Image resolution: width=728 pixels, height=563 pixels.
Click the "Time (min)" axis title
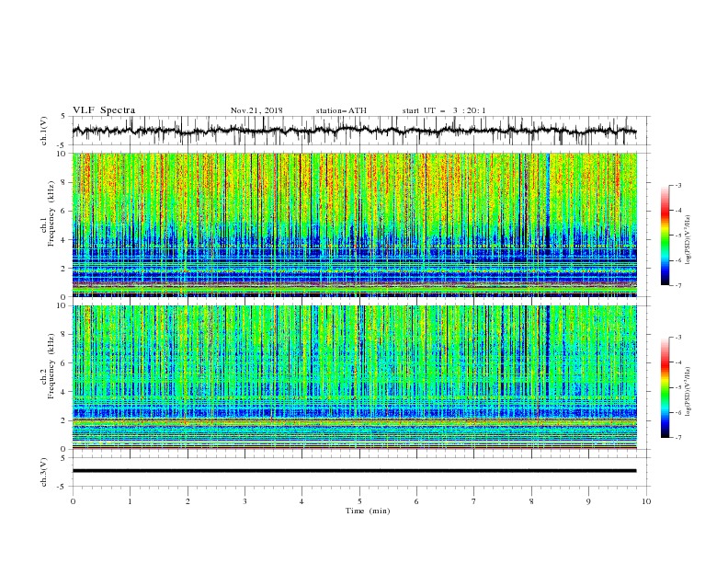[x=368, y=511]
